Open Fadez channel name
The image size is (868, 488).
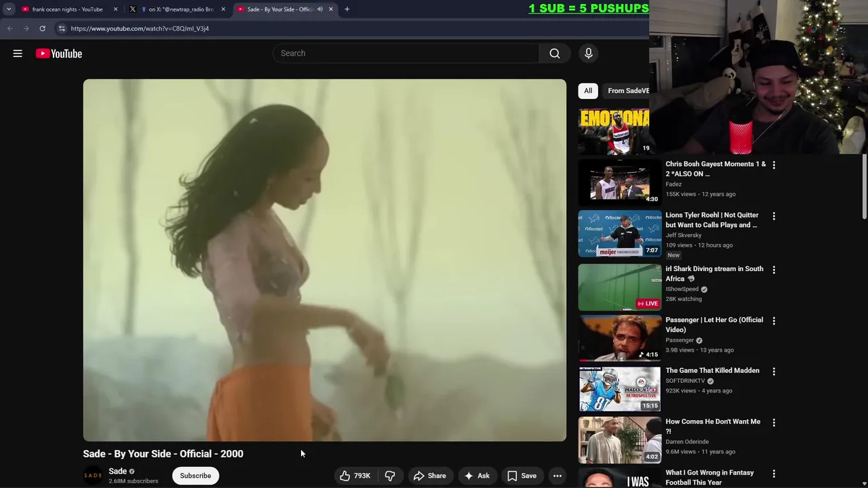click(673, 184)
